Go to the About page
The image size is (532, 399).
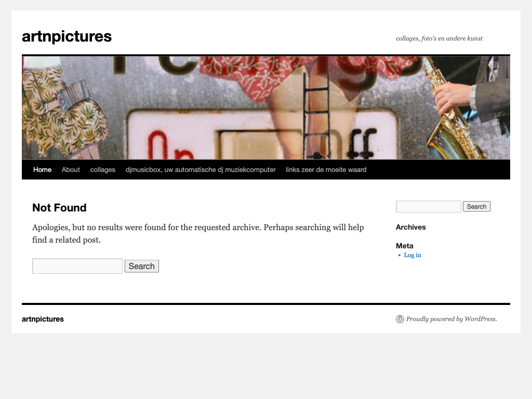[x=71, y=170]
